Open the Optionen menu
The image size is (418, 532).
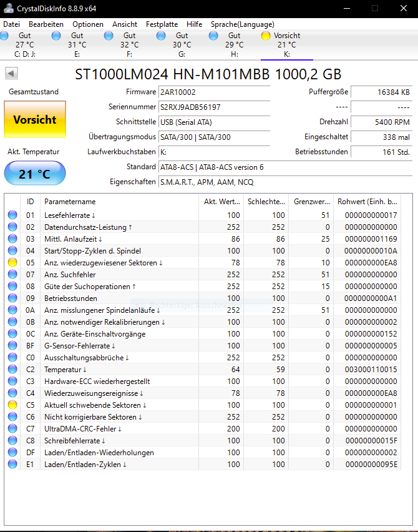pyautogui.click(x=88, y=24)
